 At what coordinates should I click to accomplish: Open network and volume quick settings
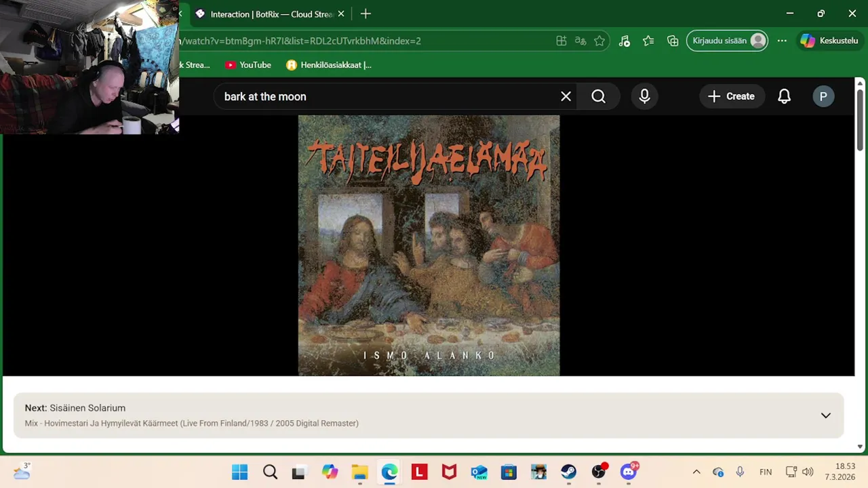point(799,472)
